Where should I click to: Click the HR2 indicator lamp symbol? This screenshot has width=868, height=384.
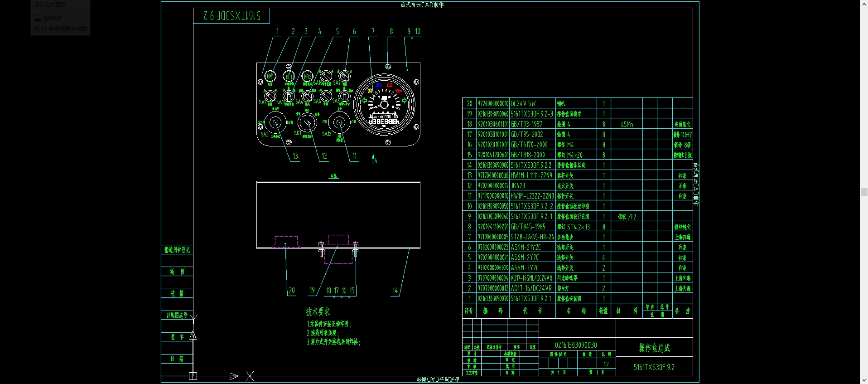[x=308, y=76]
